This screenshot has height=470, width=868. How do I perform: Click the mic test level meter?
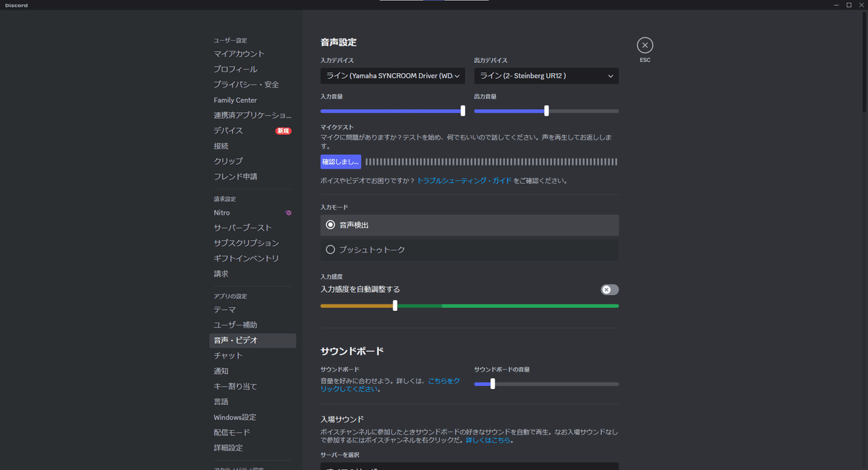click(491, 162)
